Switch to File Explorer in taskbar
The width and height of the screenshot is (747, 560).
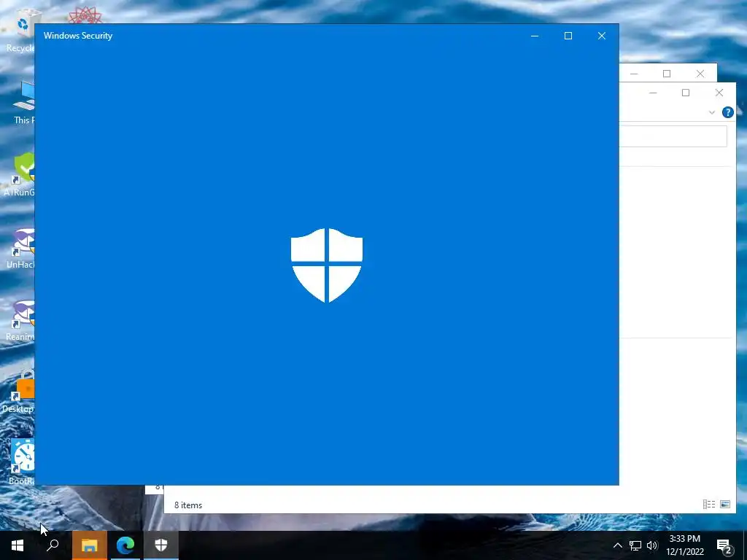click(89, 545)
